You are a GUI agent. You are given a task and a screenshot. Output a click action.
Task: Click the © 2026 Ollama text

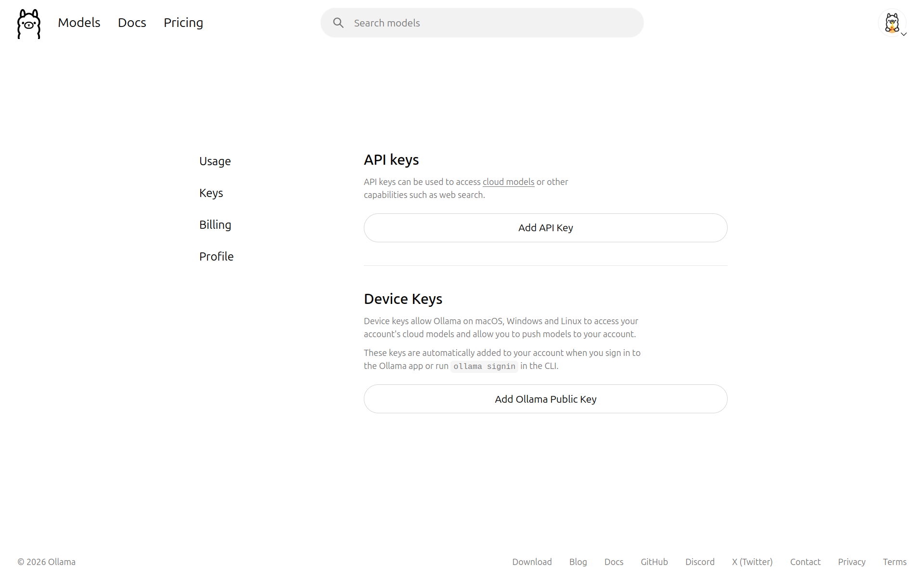coord(47,562)
